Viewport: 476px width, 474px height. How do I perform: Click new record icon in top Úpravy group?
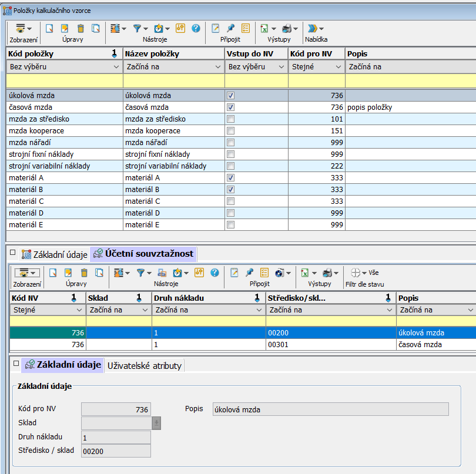(x=49, y=29)
